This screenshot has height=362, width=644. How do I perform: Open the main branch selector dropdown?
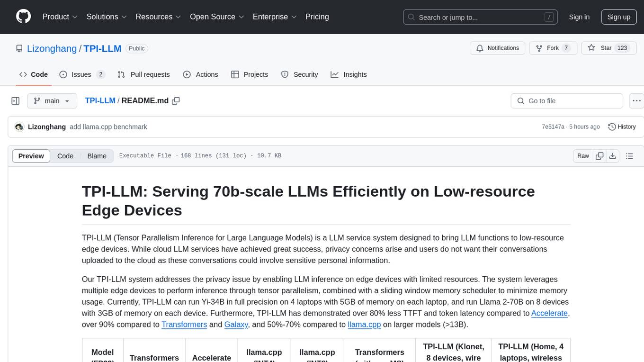pos(52,101)
